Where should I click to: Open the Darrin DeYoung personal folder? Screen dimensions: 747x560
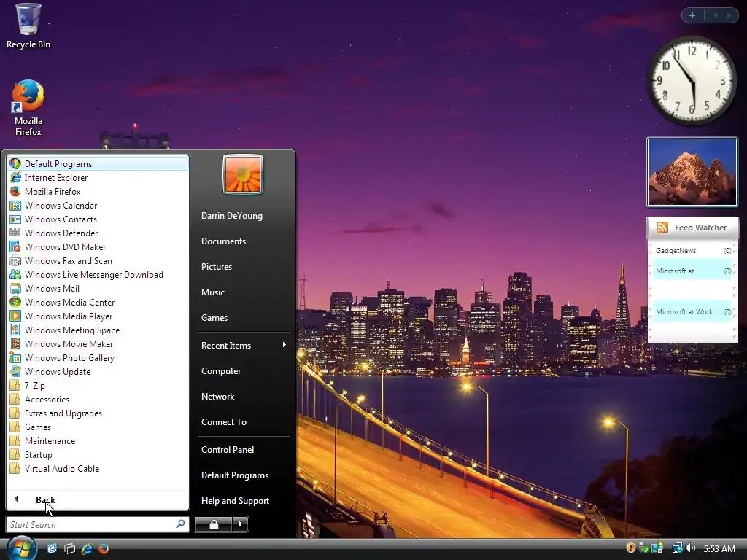click(243, 216)
